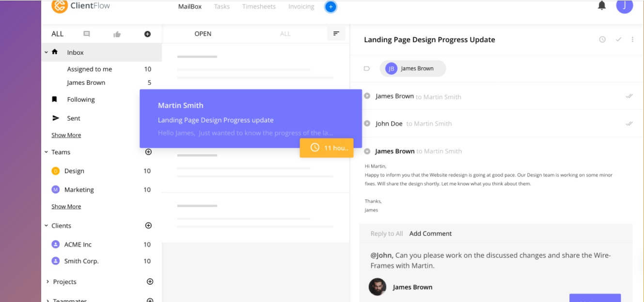This screenshot has width=644, height=302.
Task: Collapse the Clients section chevron
Action: point(47,226)
